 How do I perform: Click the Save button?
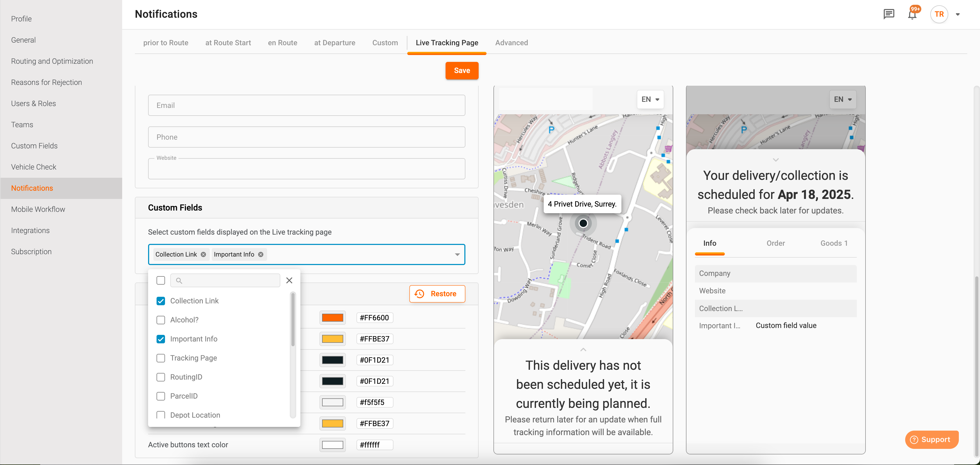coord(461,70)
